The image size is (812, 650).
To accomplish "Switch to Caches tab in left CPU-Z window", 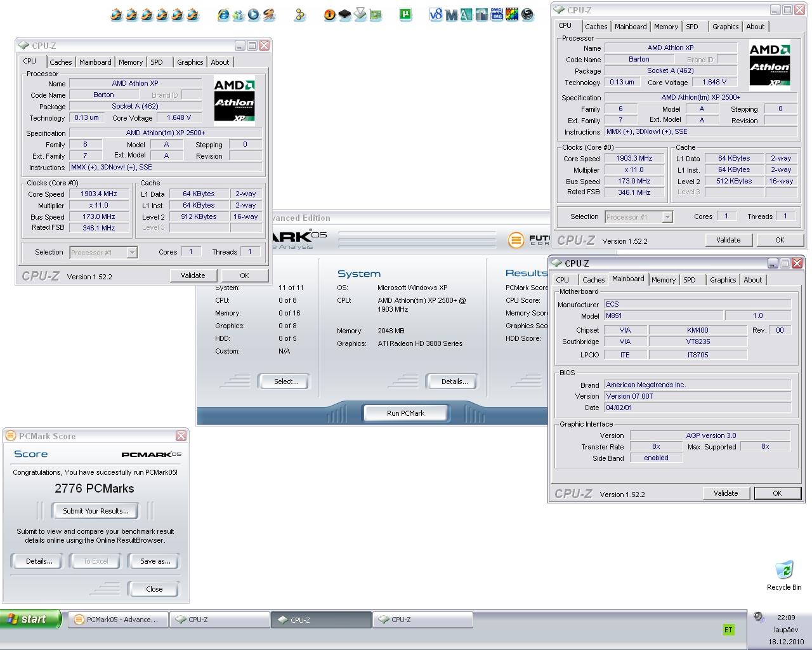I will 61,62.
